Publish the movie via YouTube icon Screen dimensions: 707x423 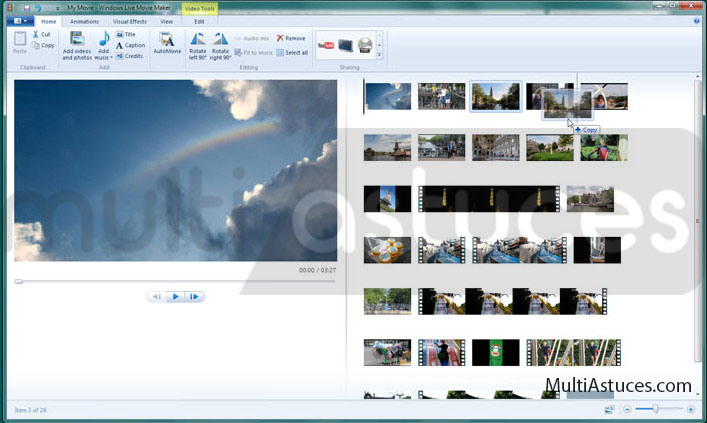(326, 45)
